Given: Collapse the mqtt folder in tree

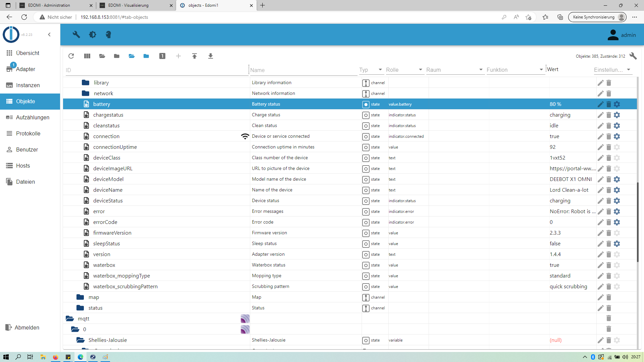Looking at the screenshot, I should pyautogui.click(x=70, y=318).
